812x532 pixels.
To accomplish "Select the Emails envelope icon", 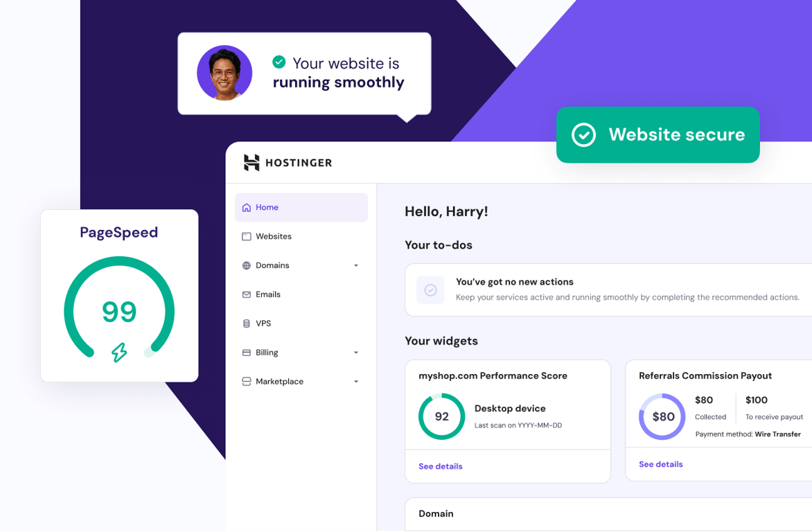I will 247,294.
